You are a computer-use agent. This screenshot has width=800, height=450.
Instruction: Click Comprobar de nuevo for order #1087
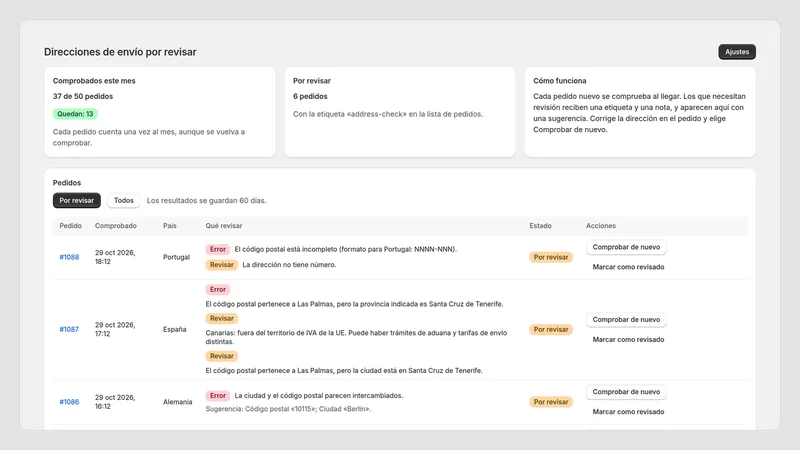[626, 319]
